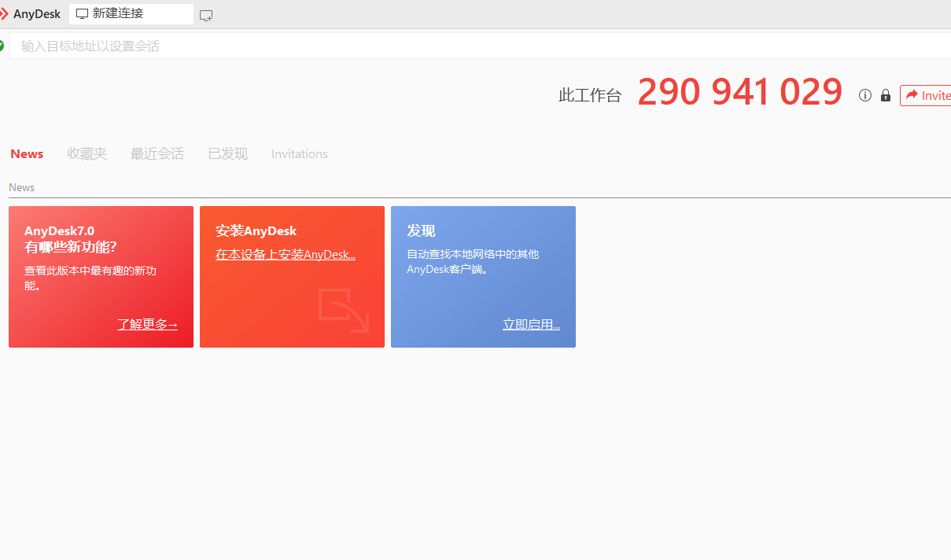This screenshot has width=951, height=560.
Task: Switch to the 已发现 tab
Action: tap(228, 154)
